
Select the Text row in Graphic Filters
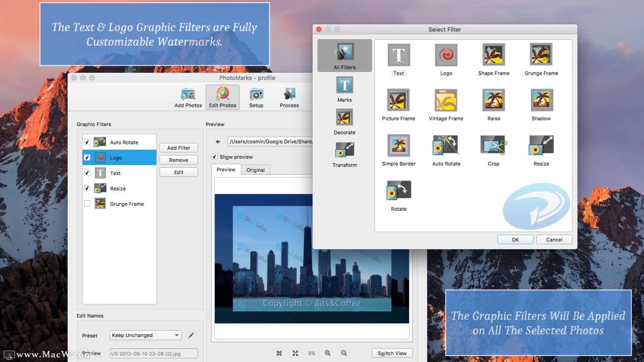point(119,173)
